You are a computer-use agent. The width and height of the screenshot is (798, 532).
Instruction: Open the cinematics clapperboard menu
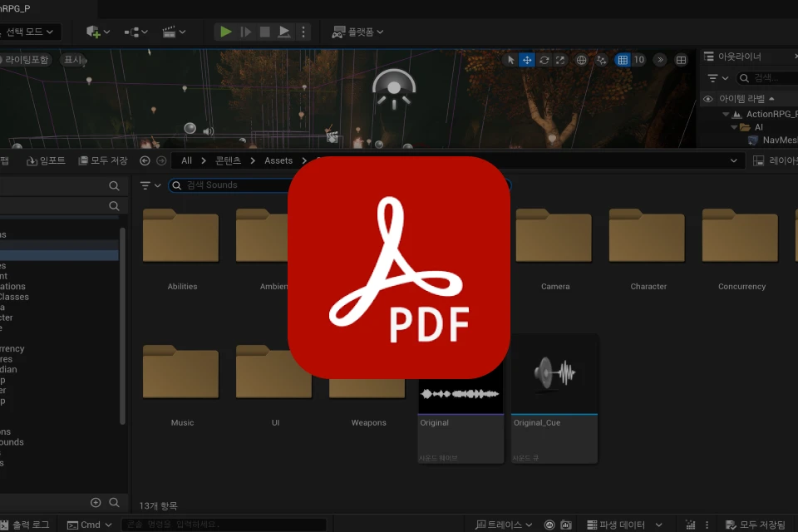(174, 32)
